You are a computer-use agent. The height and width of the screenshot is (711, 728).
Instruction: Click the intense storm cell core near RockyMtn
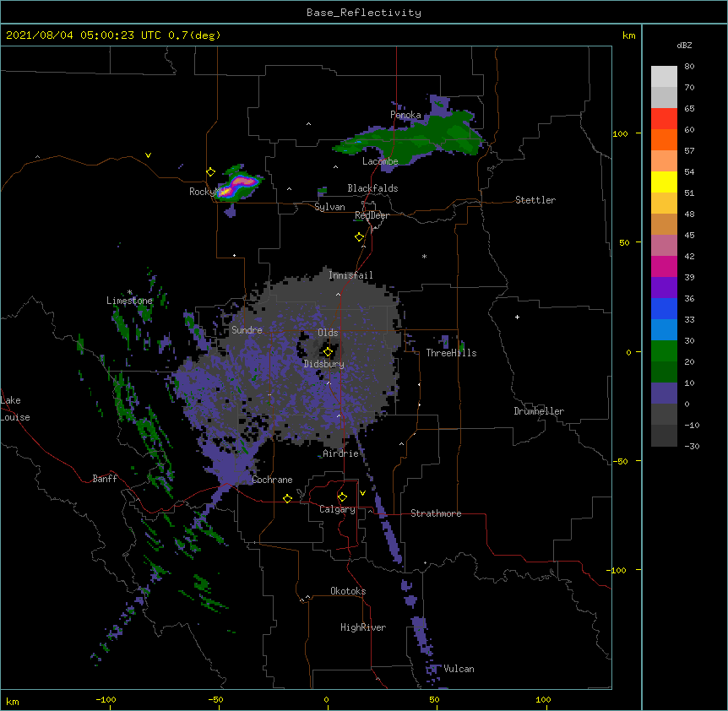pyautogui.click(x=239, y=186)
